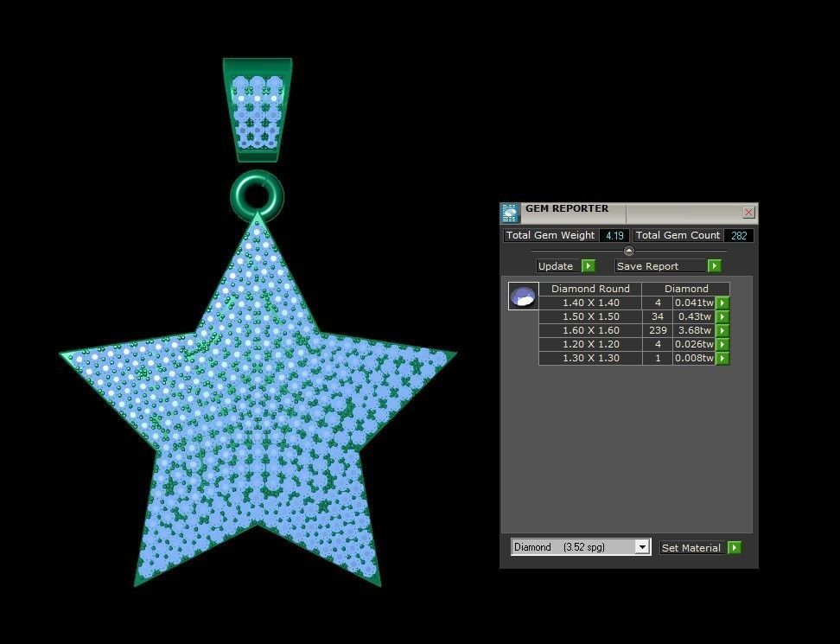
Task: Select the 1.40 X 1.40 size cell
Action: 590,303
